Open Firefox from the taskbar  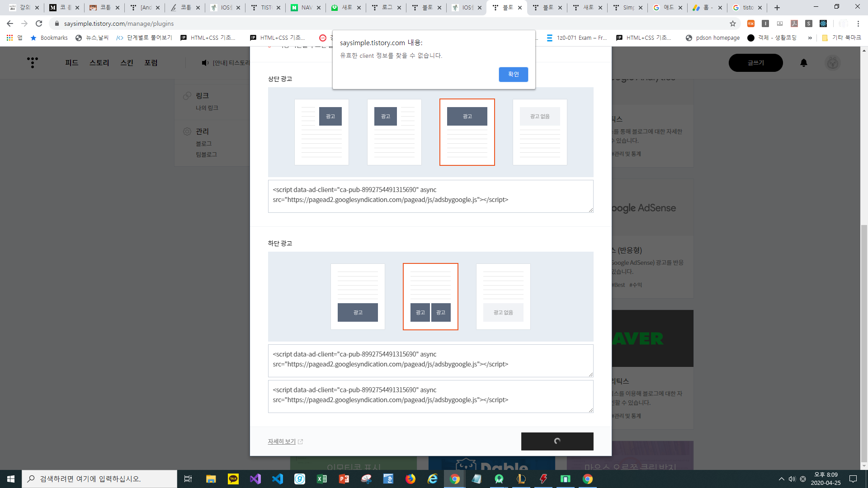pyautogui.click(x=410, y=479)
